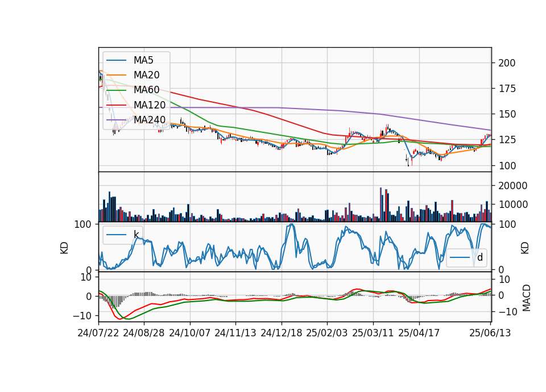This screenshot has width=546, height=392.
Task: Click the left-side KD axis title
Action: tap(64, 247)
